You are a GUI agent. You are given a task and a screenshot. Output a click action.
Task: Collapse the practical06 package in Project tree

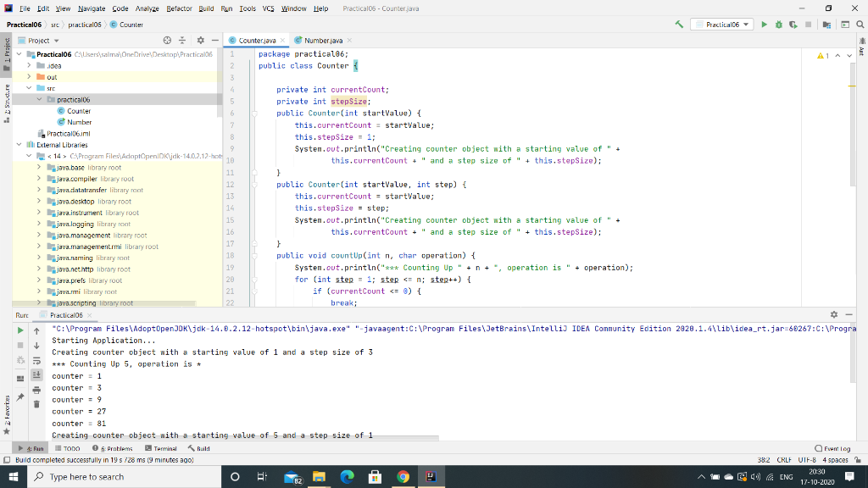40,97
